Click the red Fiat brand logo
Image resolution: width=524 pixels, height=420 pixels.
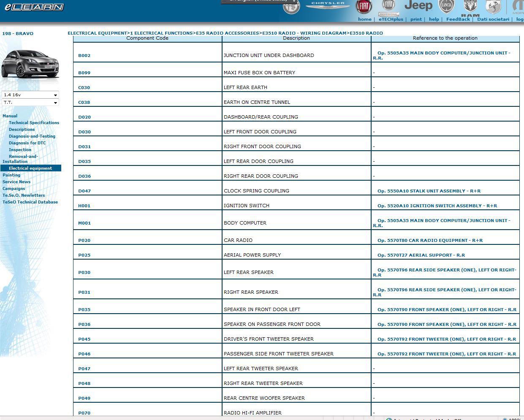pos(364,6)
